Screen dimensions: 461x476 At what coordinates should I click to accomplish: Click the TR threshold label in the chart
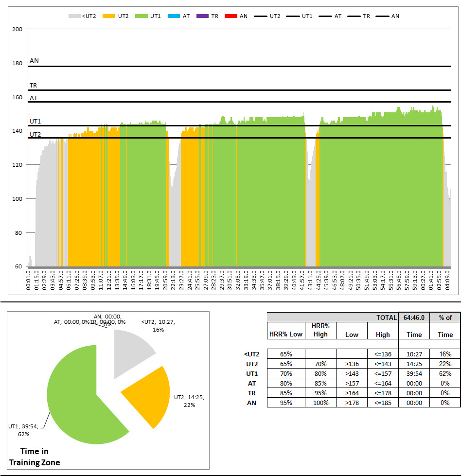33,86
